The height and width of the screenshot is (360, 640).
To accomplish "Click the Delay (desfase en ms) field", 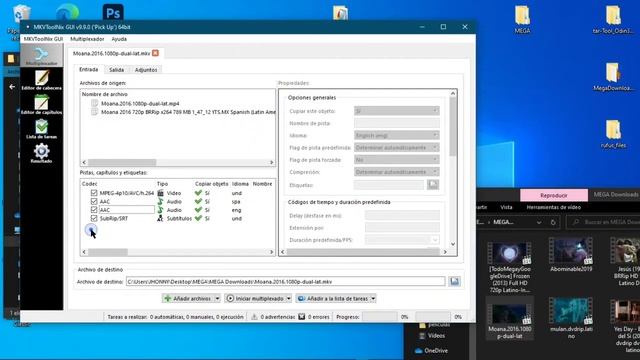I will click(402, 216).
